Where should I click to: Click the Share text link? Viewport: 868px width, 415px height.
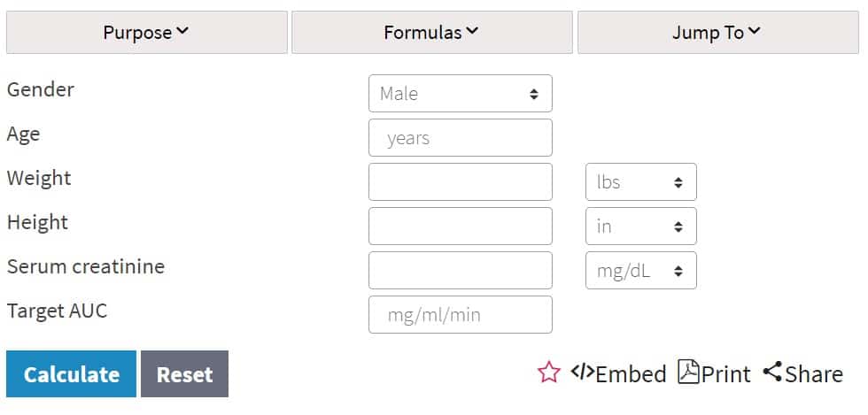(814, 374)
